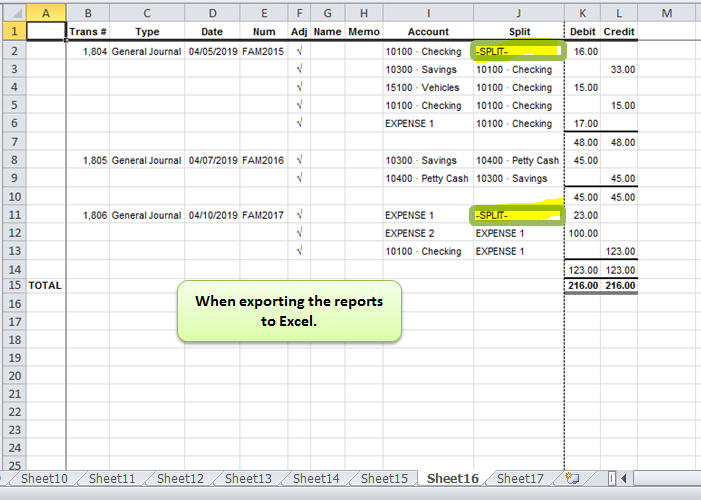This screenshot has height=500, width=701.
Task: Click the highlighted -SPLIT- cell in row 2
Action: click(519, 51)
